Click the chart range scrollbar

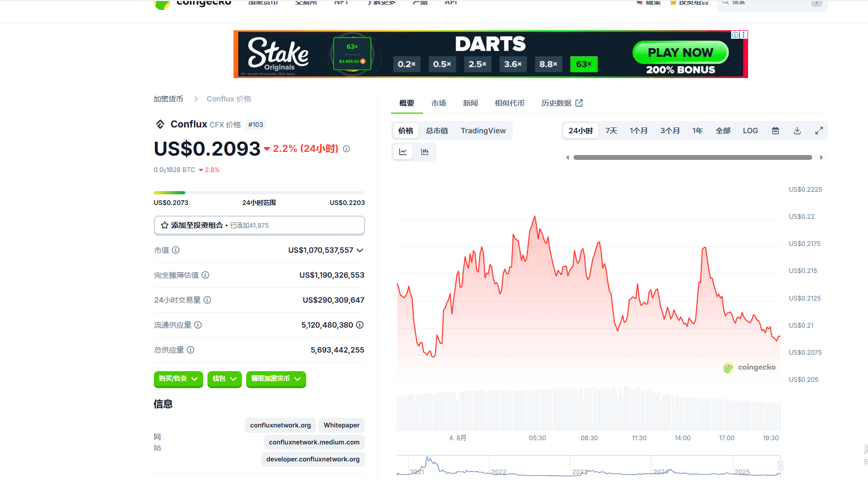[x=693, y=158]
